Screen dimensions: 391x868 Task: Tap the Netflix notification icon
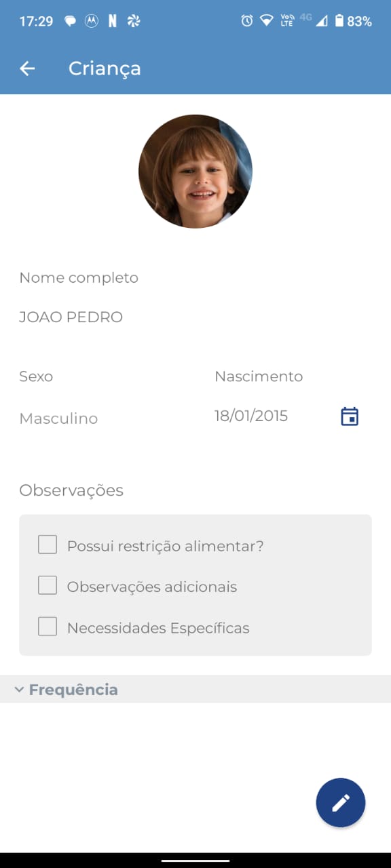click(113, 21)
